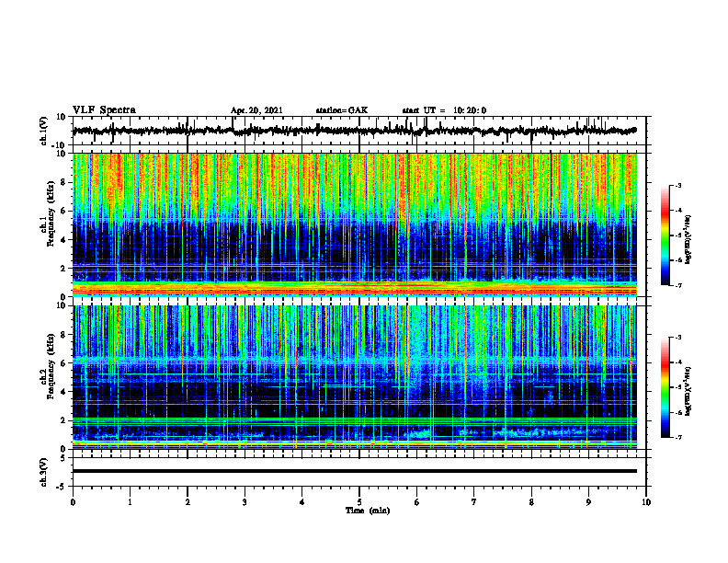Click the ch.1 voltage waveform trace

click(x=354, y=131)
